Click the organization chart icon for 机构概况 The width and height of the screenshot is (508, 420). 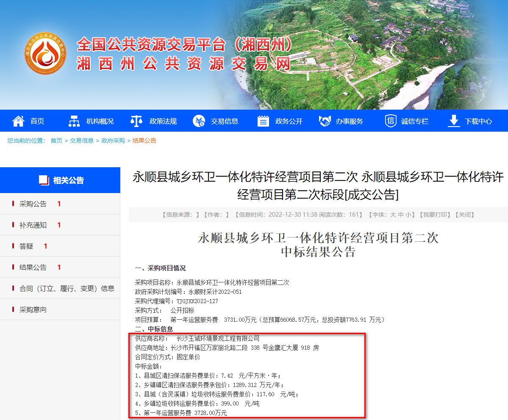(x=74, y=121)
